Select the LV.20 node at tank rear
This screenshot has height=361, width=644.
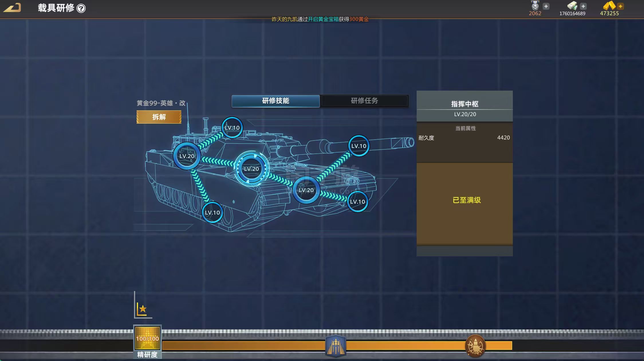click(187, 156)
